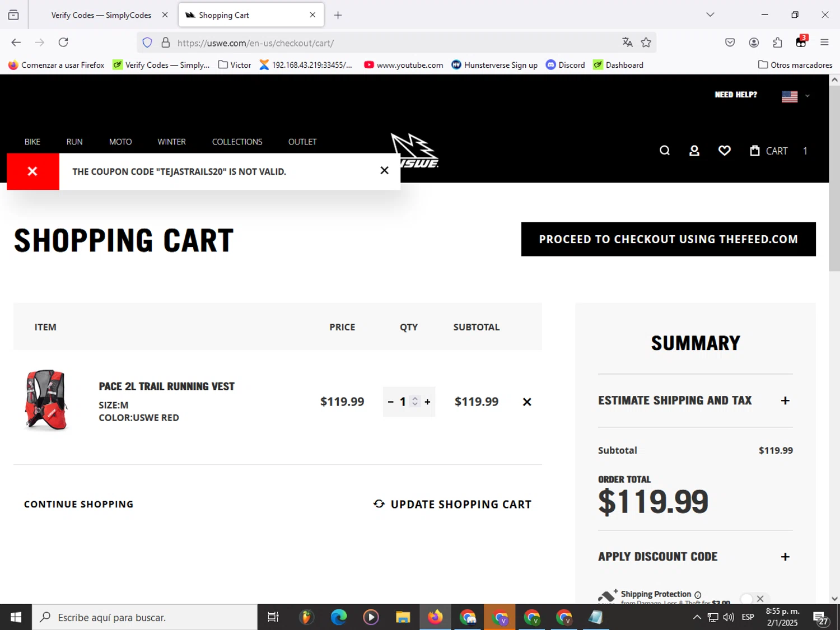
Task: Open www.youtube.com bookmark
Action: pos(403,65)
